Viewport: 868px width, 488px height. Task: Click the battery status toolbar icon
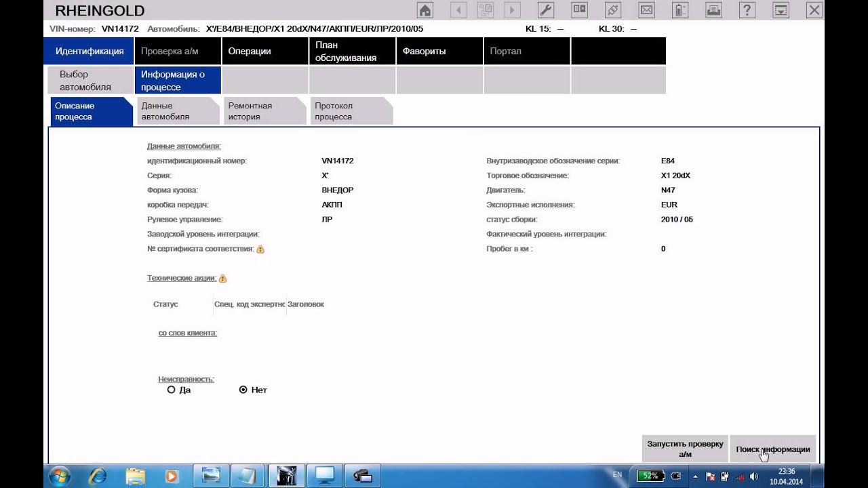[x=680, y=10]
